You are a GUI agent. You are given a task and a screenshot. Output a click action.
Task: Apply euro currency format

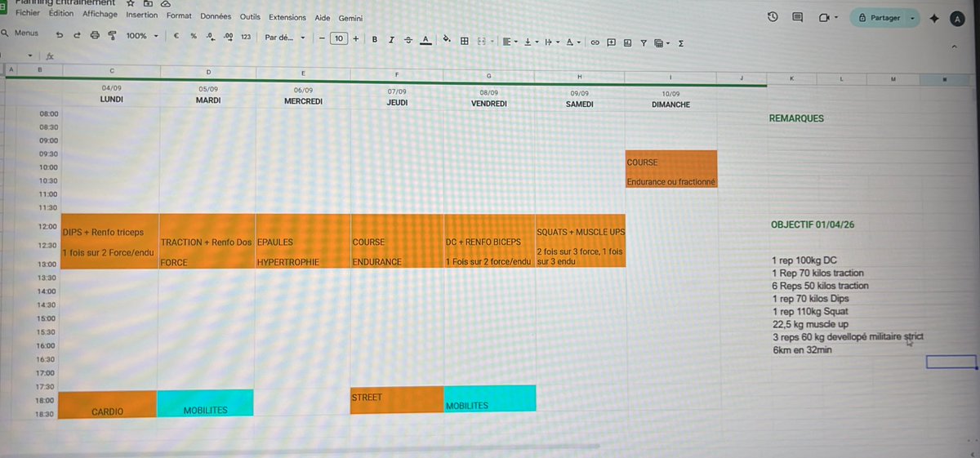tap(177, 37)
